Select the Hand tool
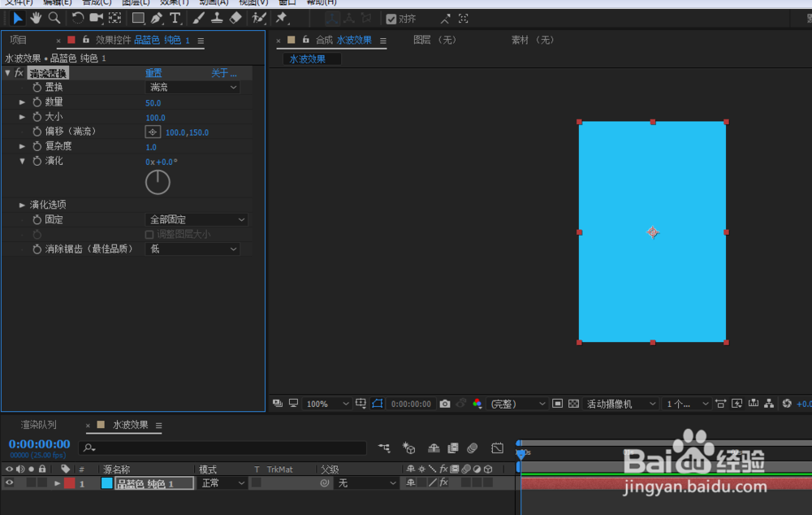This screenshot has width=812, height=515. 36,18
